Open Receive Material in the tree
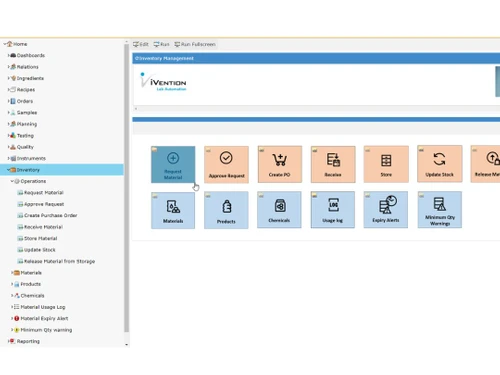Screen dimensions: 500x375 [x=43, y=227]
